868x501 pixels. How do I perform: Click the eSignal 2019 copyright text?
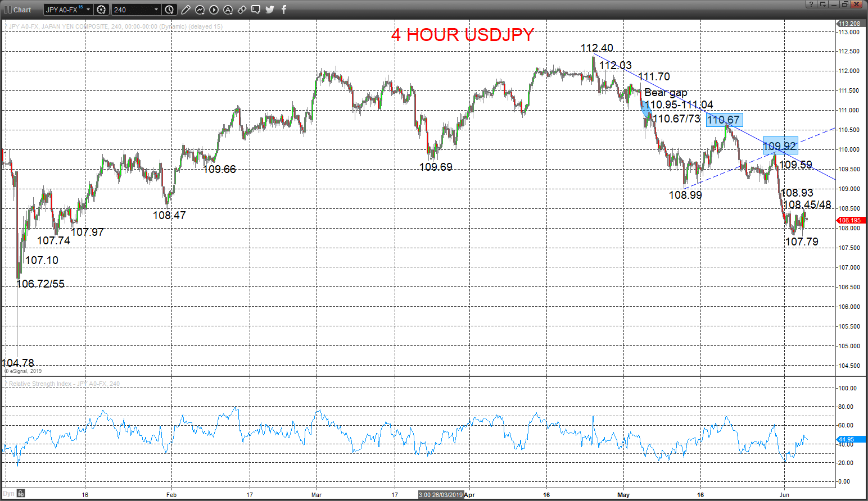point(23,371)
